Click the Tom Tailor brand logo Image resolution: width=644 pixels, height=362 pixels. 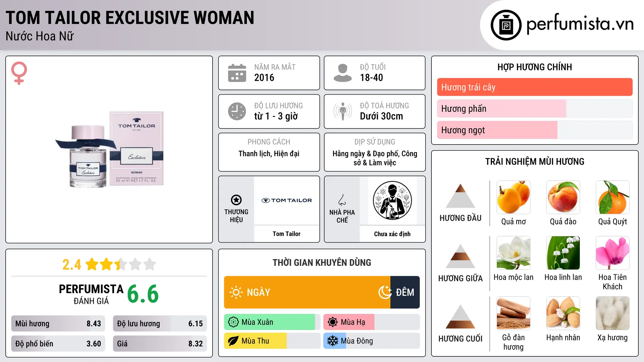pyautogui.click(x=286, y=200)
